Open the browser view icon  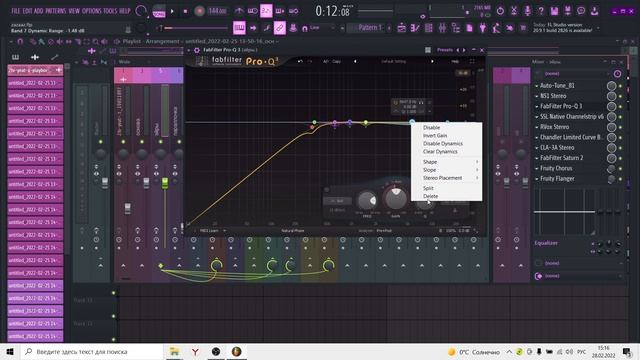tap(456, 28)
